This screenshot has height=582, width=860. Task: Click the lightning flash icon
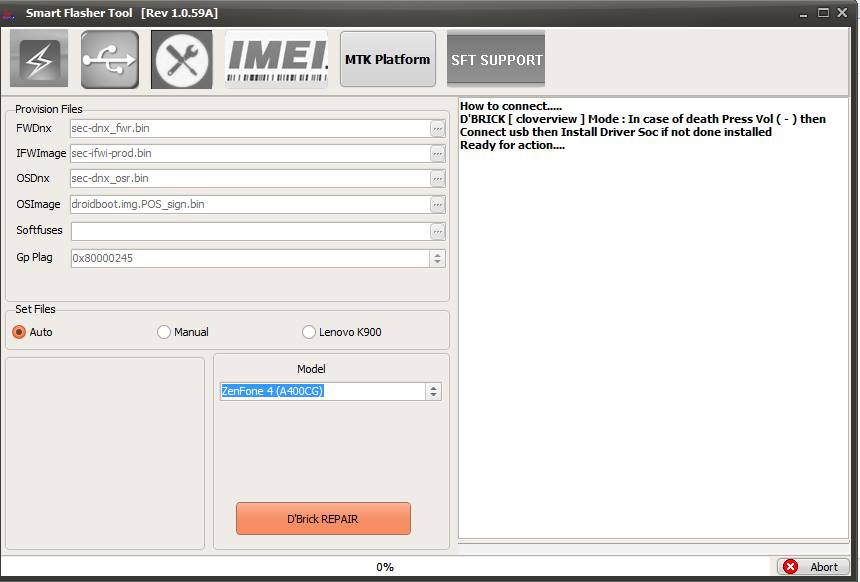pos(37,58)
